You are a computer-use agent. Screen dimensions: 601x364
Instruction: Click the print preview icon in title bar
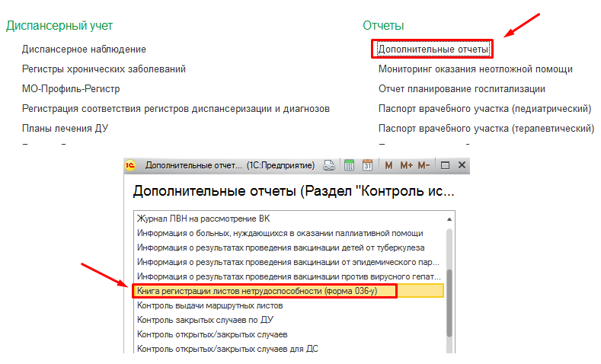pos(330,165)
